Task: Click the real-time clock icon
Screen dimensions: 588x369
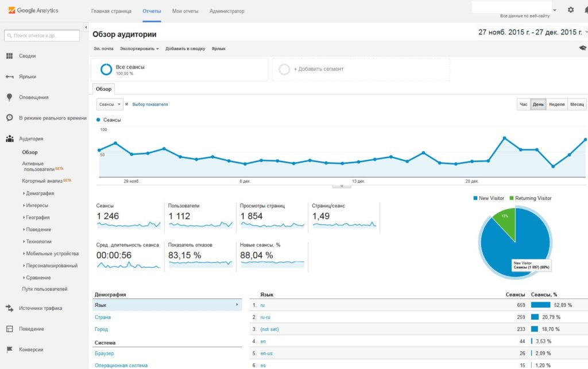Action: coord(9,118)
